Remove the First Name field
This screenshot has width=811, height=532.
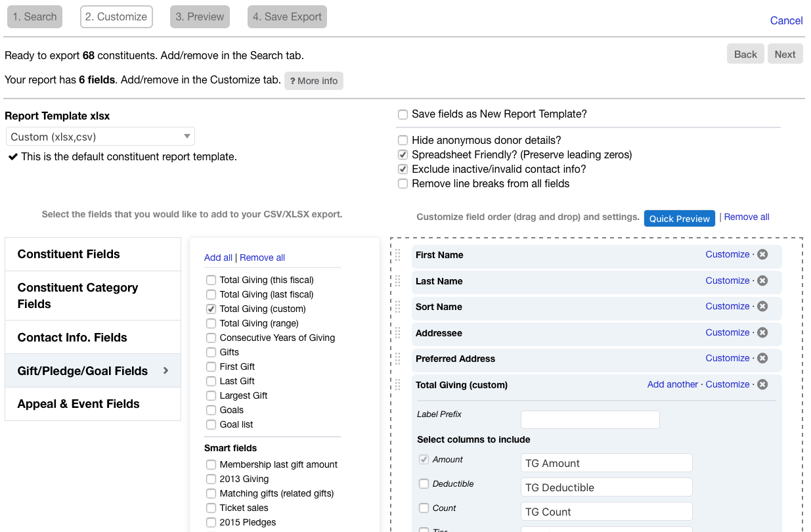[x=762, y=255]
